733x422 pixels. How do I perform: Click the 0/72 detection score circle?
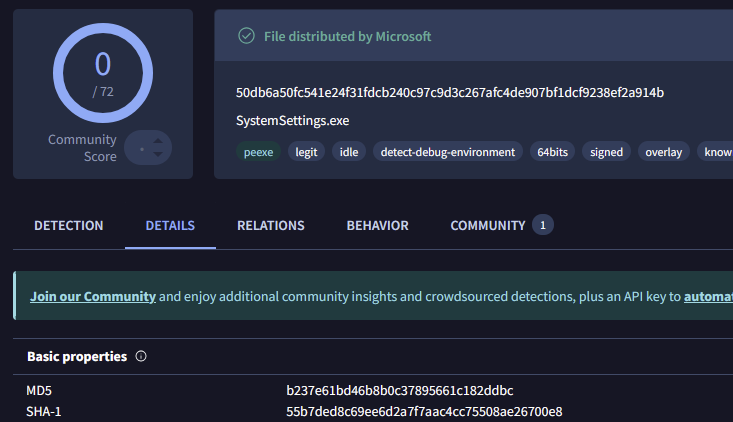pos(102,68)
